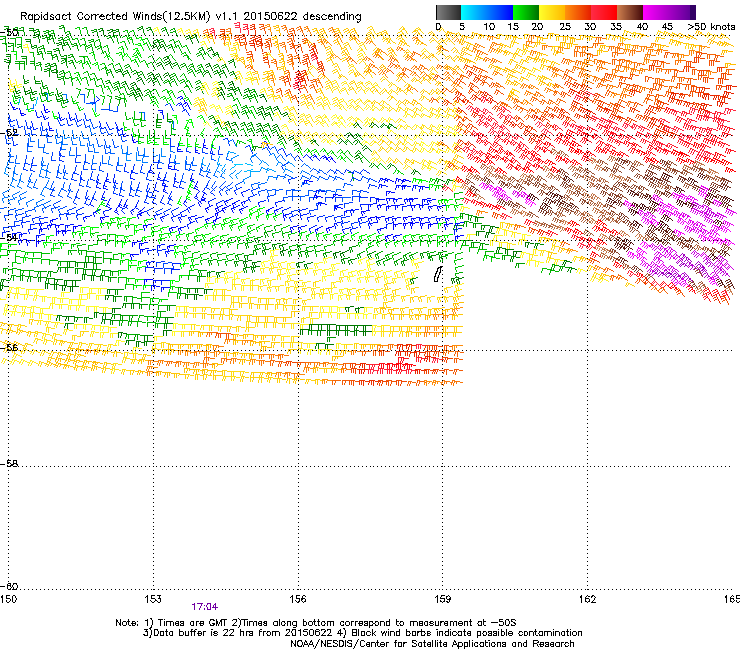Click the 'Times are GMT' note line
Viewport: 740px width, 650px height.
tap(316, 623)
